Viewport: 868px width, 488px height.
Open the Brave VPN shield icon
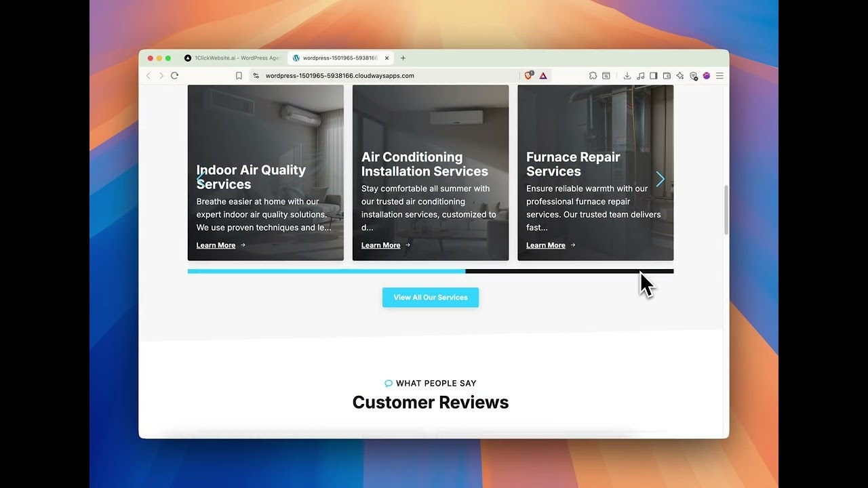693,76
